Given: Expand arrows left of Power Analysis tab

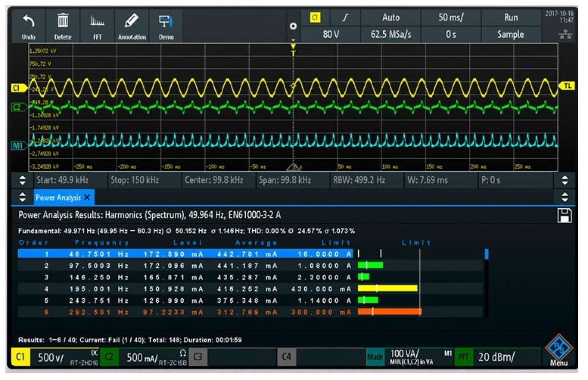Looking at the screenshot, I should tap(23, 197).
